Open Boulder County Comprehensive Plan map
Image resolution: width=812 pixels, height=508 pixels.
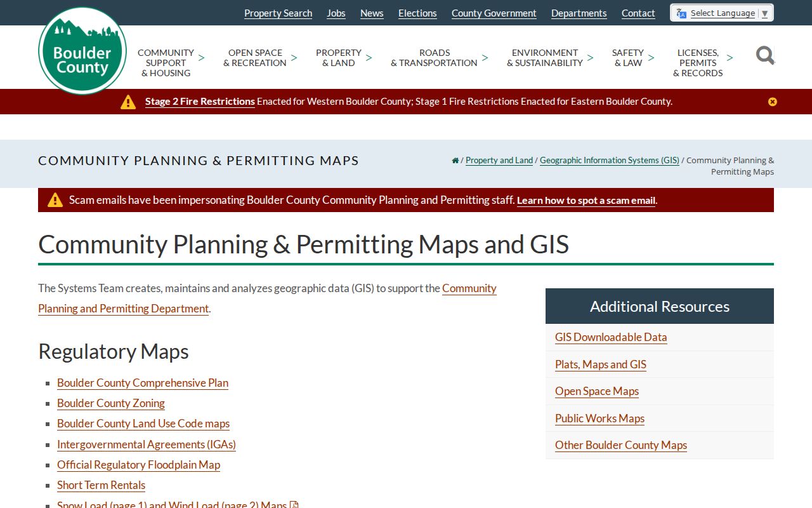[143, 383]
